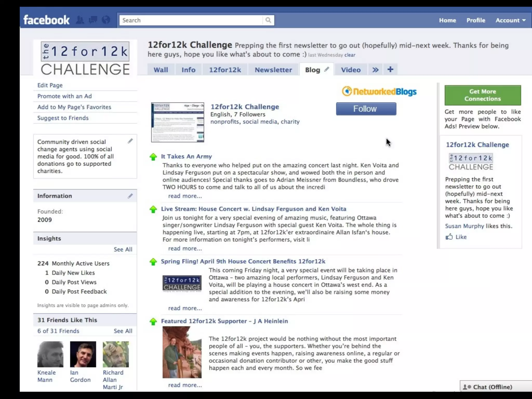Upvote the Spring Fling post arrow
Image resolution: width=532 pixels, height=399 pixels.
(x=153, y=262)
